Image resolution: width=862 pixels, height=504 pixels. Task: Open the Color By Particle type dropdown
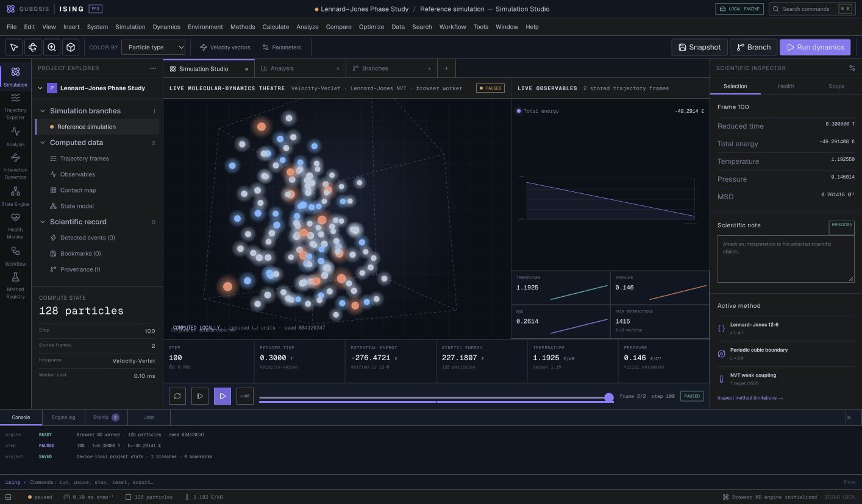pyautogui.click(x=153, y=47)
